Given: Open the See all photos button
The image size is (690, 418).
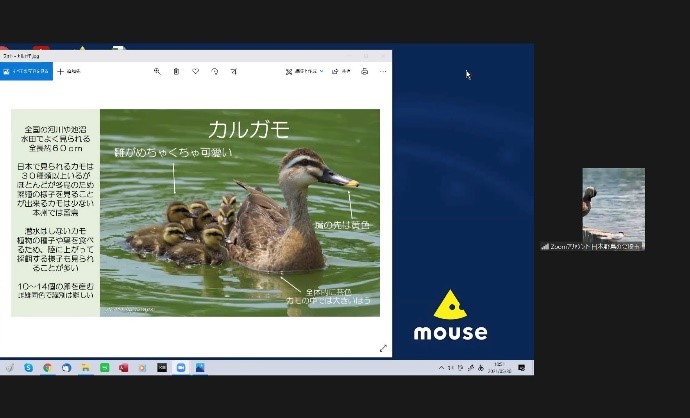Looking at the screenshot, I should [26, 71].
